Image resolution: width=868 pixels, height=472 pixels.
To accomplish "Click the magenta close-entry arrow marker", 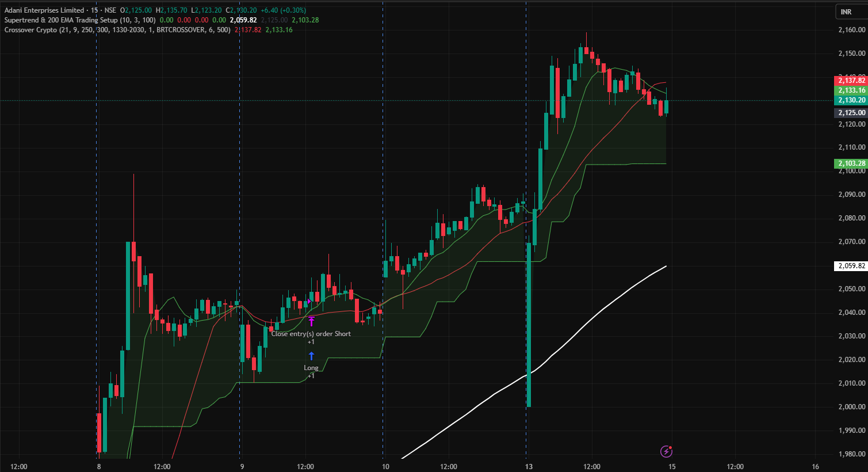I will (311, 321).
